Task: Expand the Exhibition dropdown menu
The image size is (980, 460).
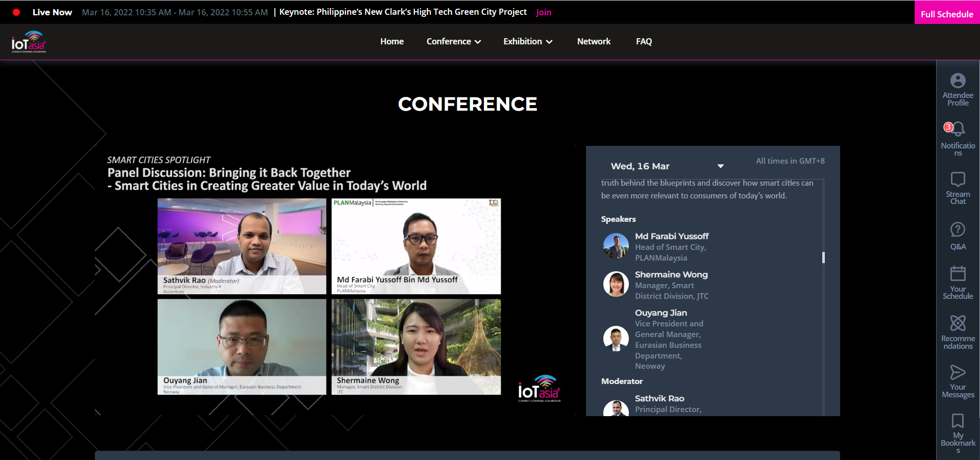Action: pyautogui.click(x=527, y=42)
